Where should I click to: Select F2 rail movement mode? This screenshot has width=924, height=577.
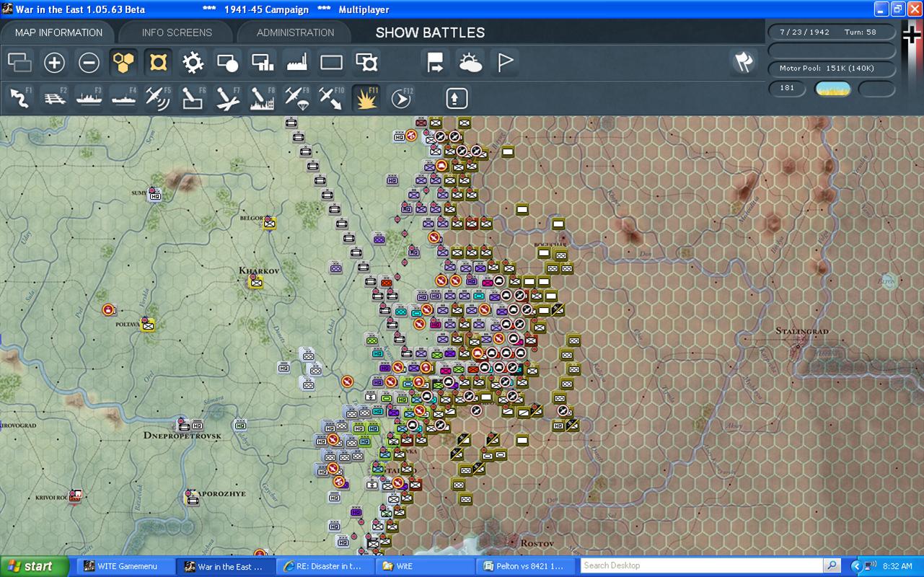(54, 98)
